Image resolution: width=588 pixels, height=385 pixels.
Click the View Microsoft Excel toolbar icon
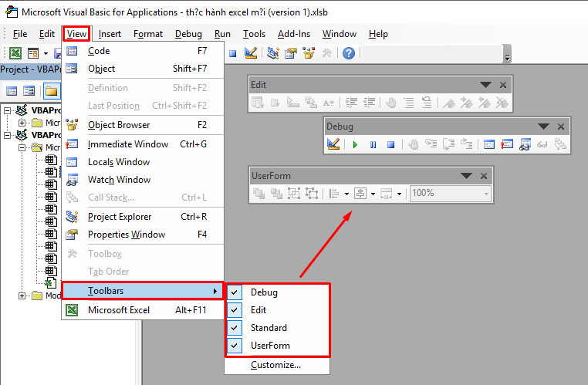pos(15,53)
